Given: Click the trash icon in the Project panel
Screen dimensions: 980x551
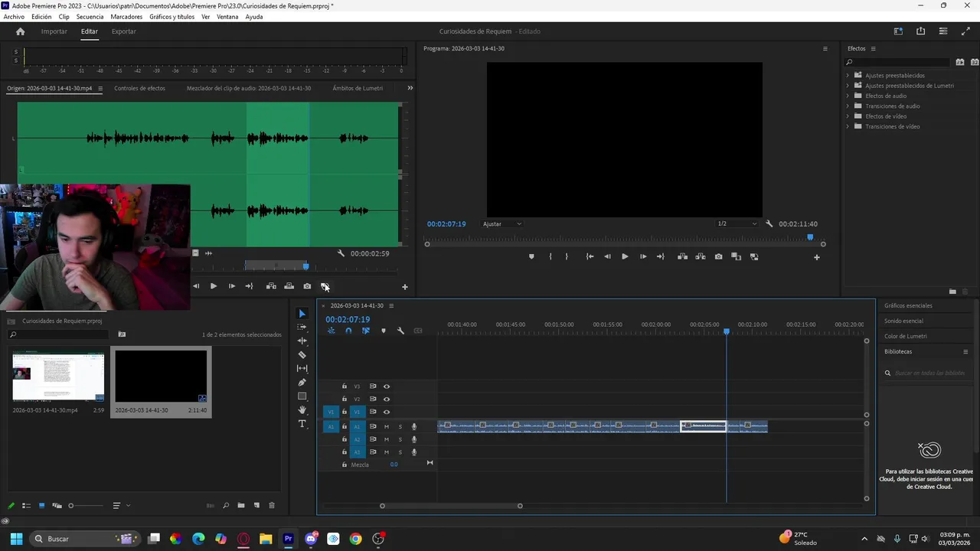Looking at the screenshot, I should [x=272, y=506].
